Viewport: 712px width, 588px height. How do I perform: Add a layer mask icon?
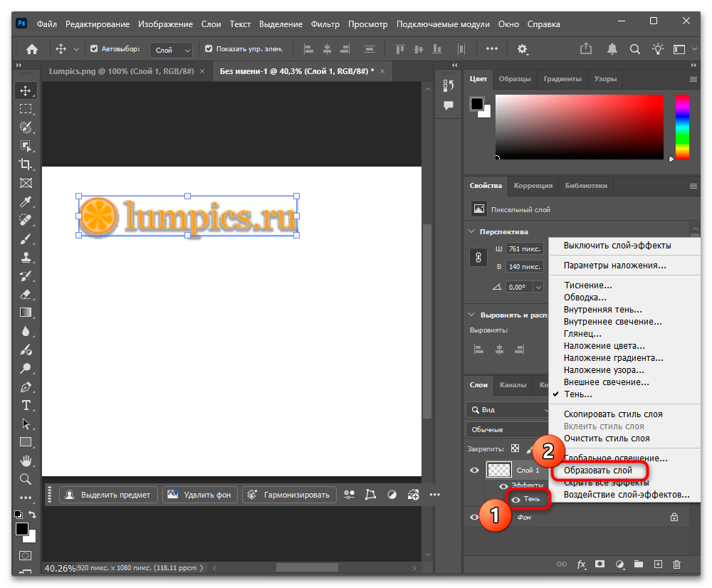click(600, 564)
